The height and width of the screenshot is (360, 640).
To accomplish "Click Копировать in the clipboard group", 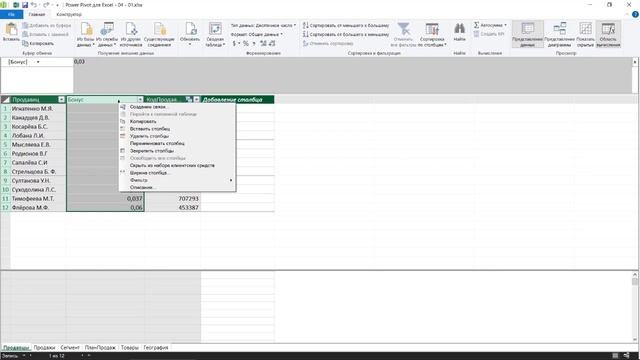I will 38,43.
